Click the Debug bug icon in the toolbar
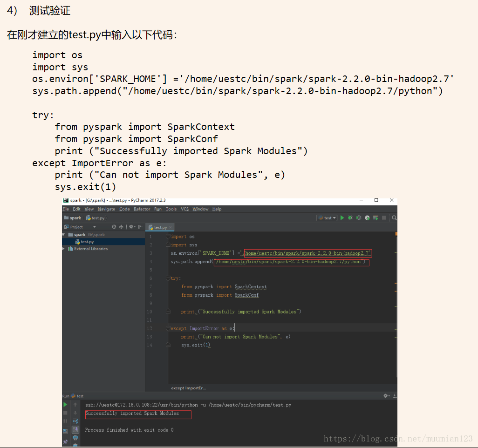The height and width of the screenshot is (448, 478). click(x=350, y=218)
